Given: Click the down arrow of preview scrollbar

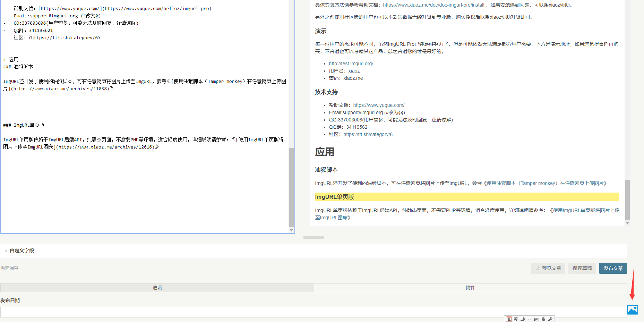Looking at the screenshot, I should point(627,223).
